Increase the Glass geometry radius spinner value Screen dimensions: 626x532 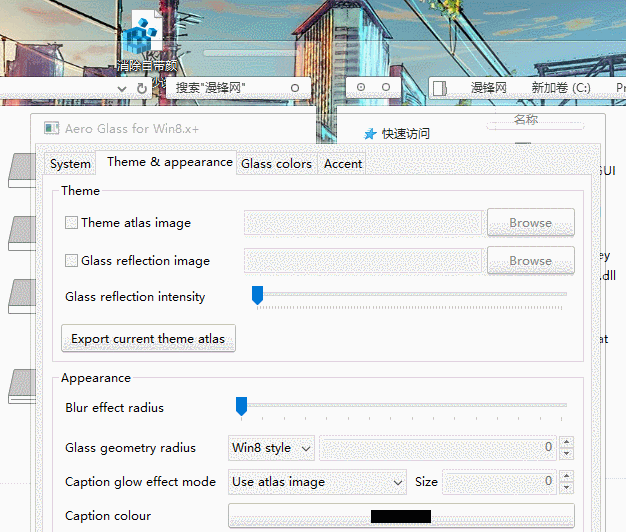567,442
